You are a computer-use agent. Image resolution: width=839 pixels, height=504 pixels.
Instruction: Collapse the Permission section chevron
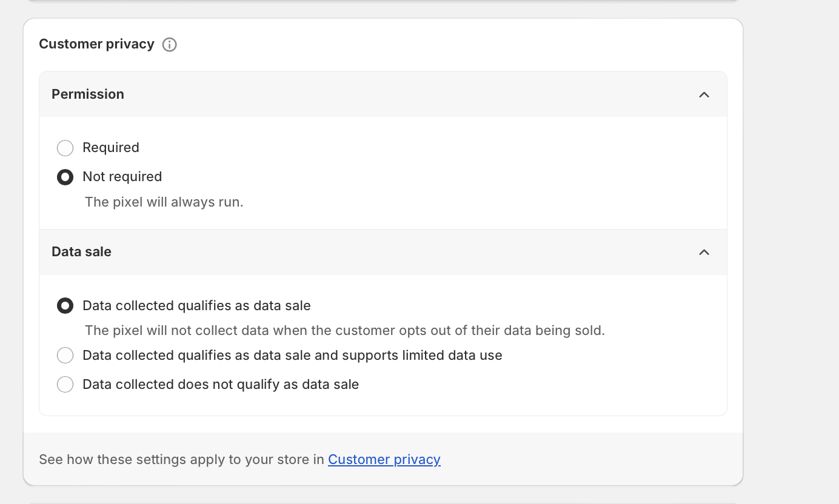[x=704, y=94]
